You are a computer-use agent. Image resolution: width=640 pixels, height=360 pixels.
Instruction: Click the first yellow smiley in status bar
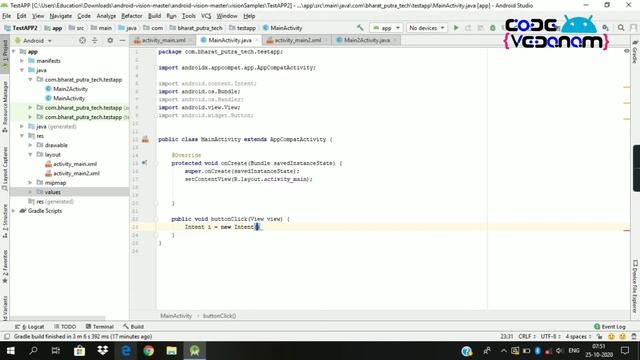coord(611,336)
